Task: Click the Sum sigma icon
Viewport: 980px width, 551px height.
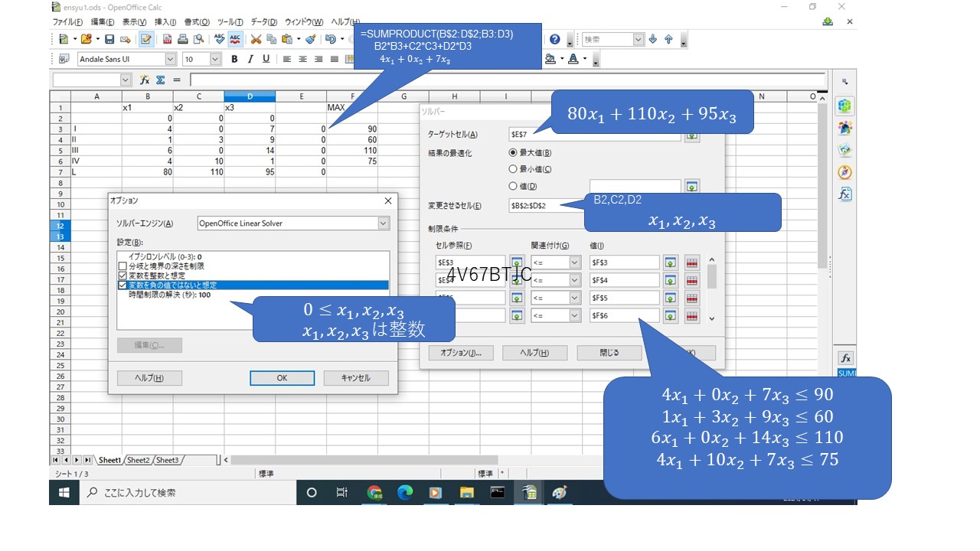Action: coord(161,80)
